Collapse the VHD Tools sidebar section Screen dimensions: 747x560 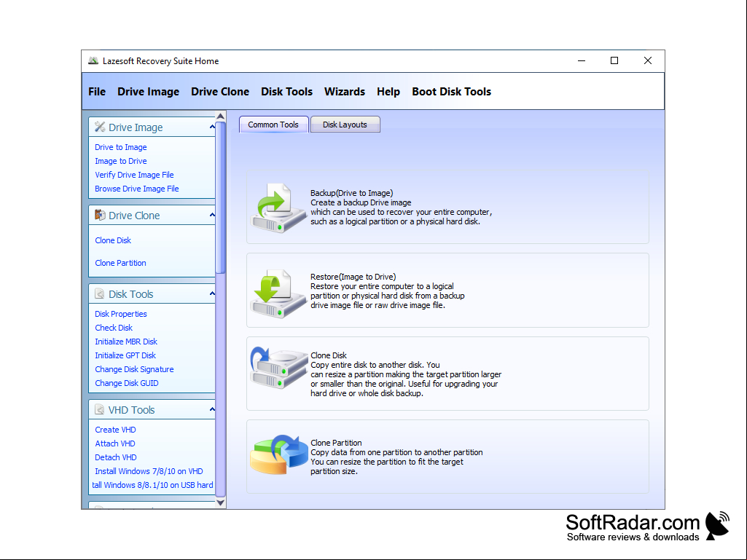212,409
